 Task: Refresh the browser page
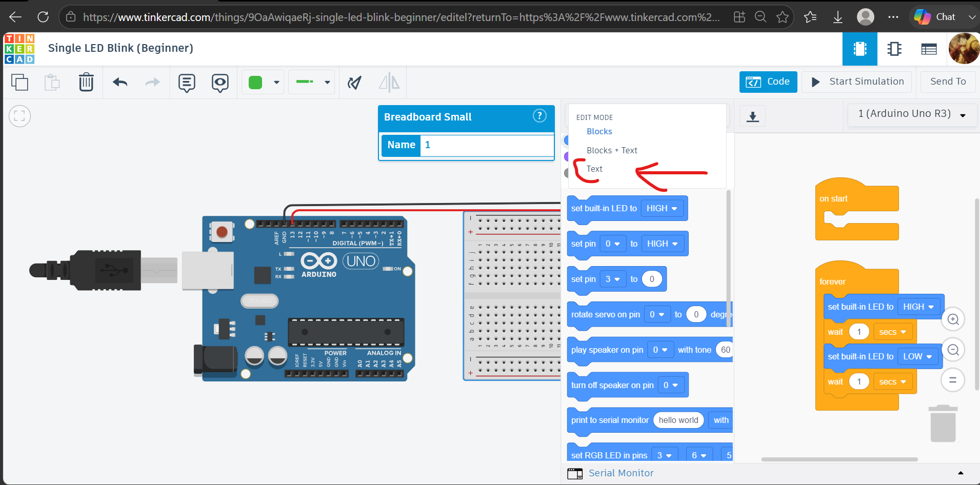(x=43, y=17)
